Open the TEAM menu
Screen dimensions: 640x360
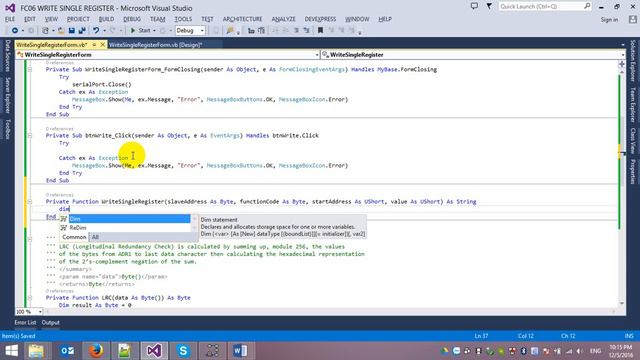point(158,19)
